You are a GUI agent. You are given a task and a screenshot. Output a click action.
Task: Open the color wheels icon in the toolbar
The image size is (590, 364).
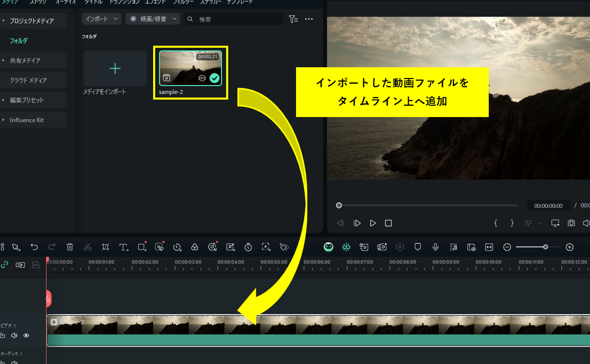195,247
